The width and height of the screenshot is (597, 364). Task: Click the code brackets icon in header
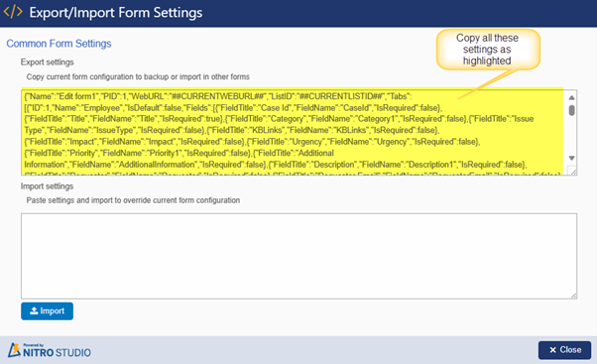[x=13, y=12]
